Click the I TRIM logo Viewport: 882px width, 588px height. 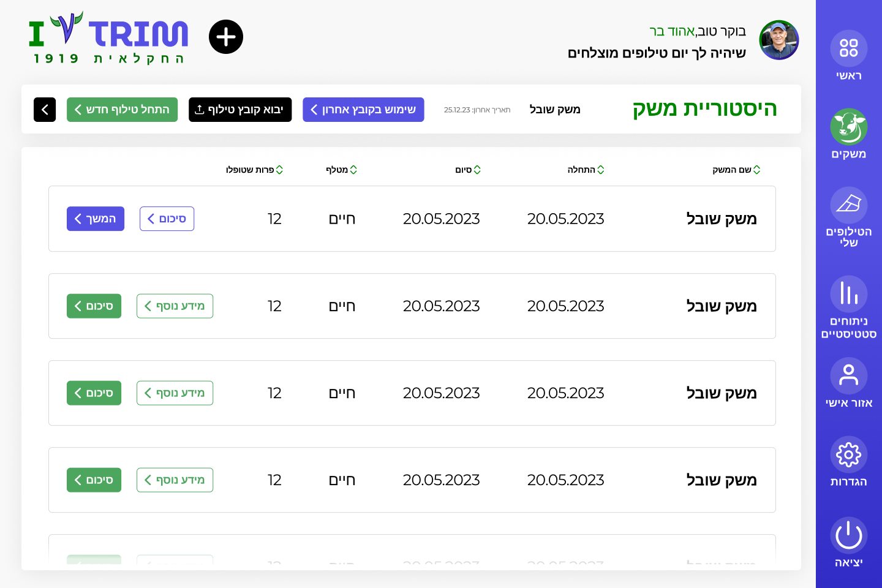point(108,38)
